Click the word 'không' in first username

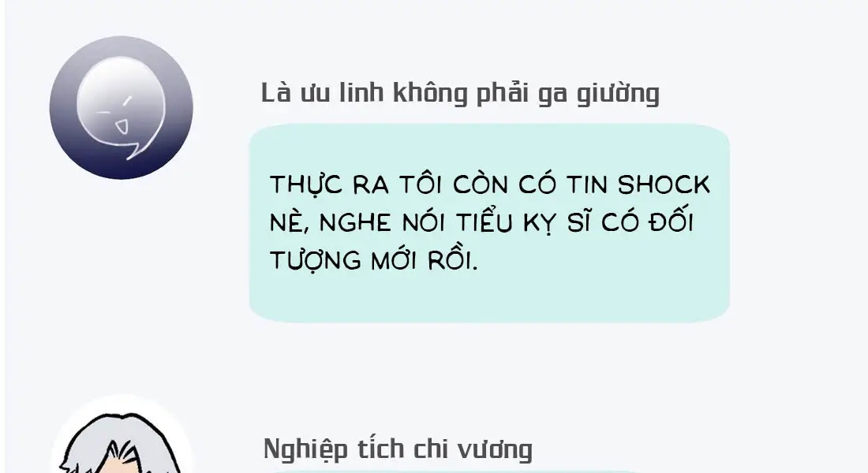tap(430, 94)
